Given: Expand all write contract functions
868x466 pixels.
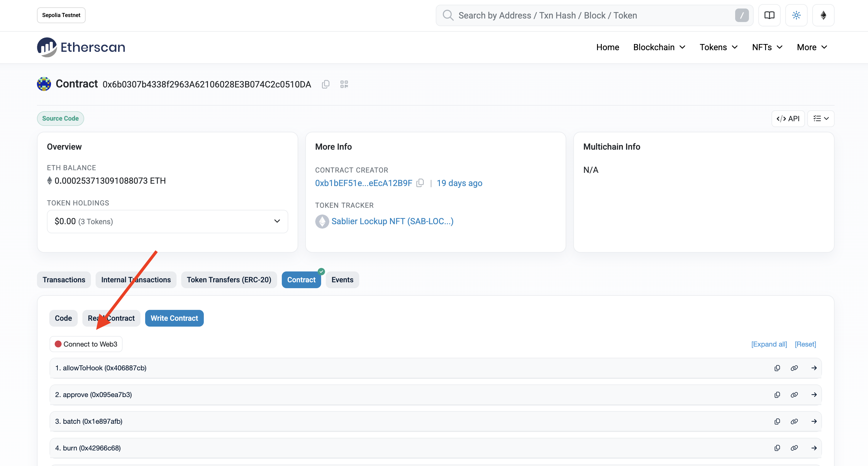Looking at the screenshot, I should [x=769, y=344].
